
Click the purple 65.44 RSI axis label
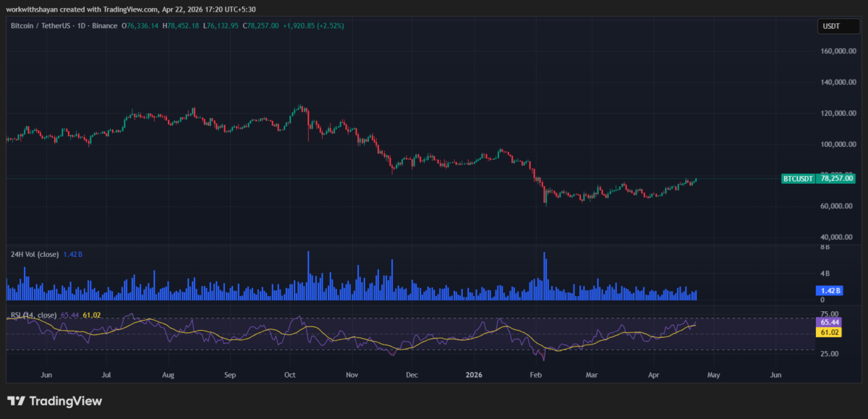pyautogui.click(x=829, y=321)
